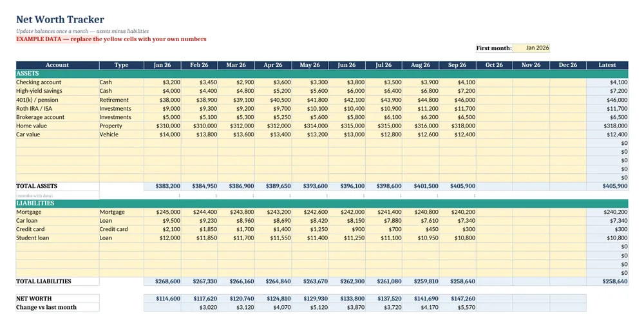Select Car loan Feb 26 value $9,230
The width and height of the screenshot is (644, 327).
[x=200, y=221]
